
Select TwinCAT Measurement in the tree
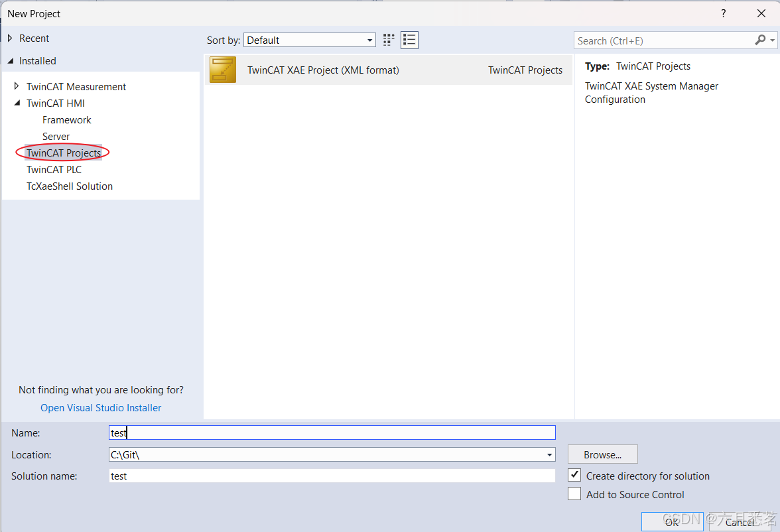point(76,87)
